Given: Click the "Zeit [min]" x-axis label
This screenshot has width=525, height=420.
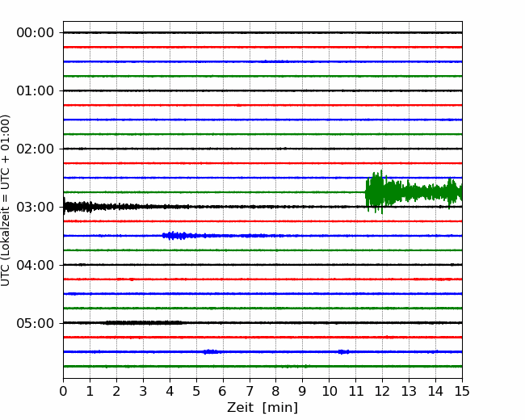Looking at the screenshot, I should [262, 408].
